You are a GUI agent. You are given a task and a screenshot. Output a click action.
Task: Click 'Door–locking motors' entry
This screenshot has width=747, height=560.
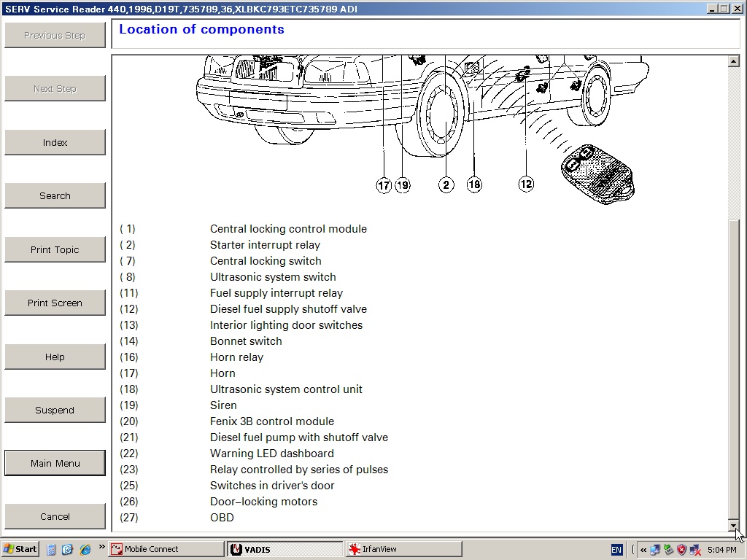tap(263, 502)
